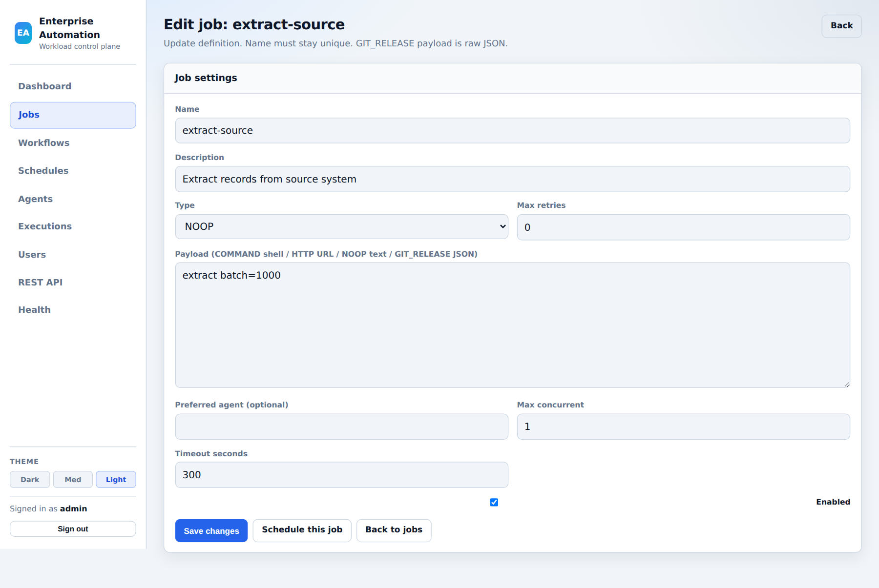The width and height of the screenshot is (879, 588).
Task: Open the REST API page
Action: tap(73, 283)
